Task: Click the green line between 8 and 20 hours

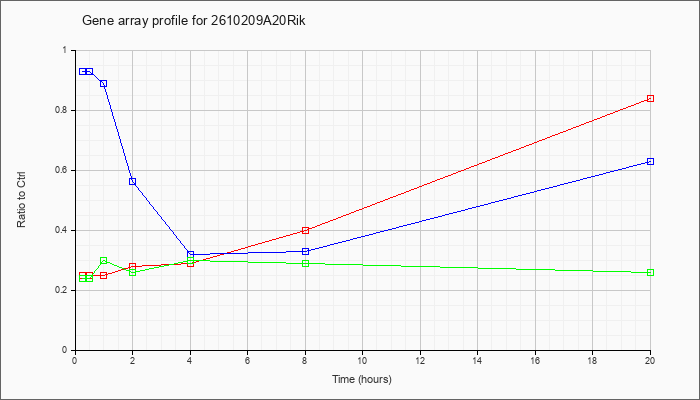Action: click(x=478, y=268)
